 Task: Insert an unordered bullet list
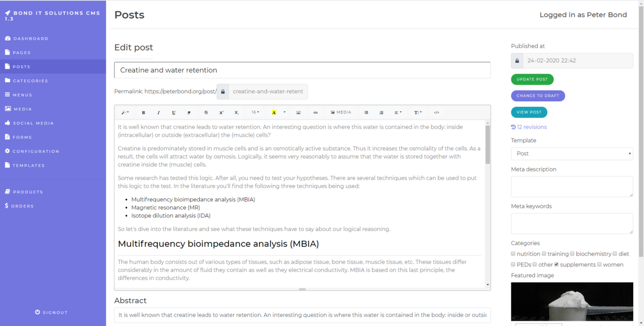click(366, 113)
